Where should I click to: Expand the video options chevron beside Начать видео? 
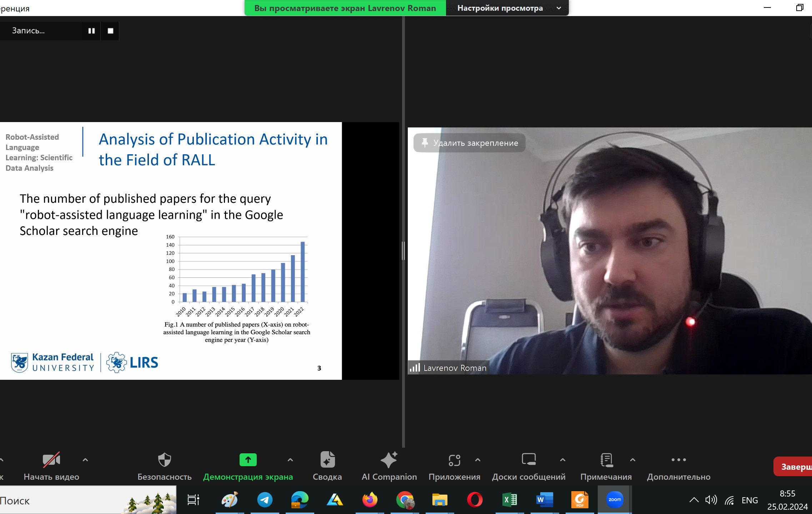(85, 460)
